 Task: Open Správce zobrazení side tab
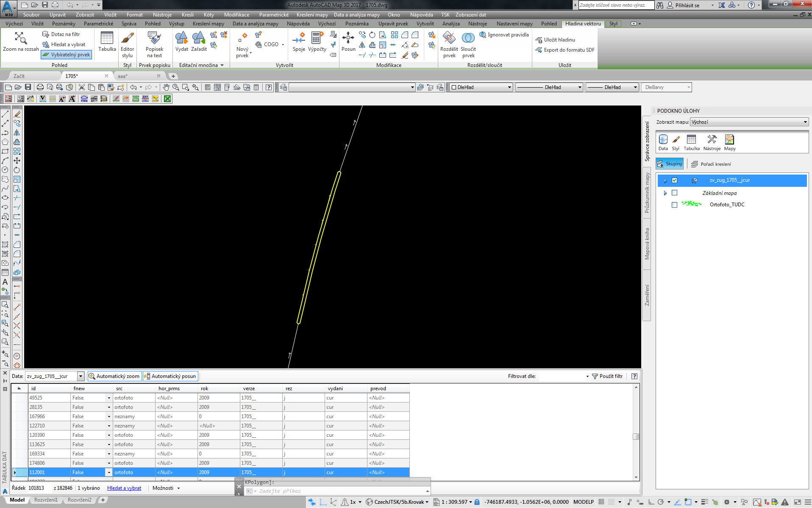click(647, 141)
